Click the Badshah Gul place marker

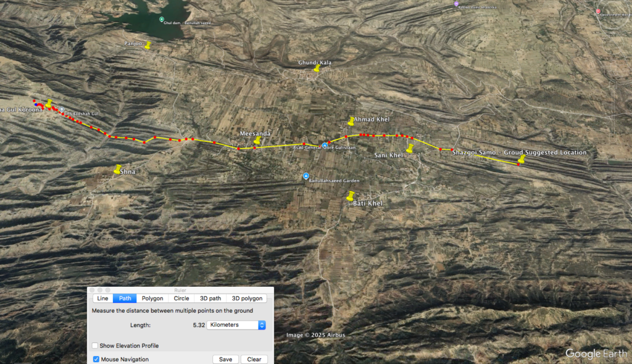[x=62, y=109]
